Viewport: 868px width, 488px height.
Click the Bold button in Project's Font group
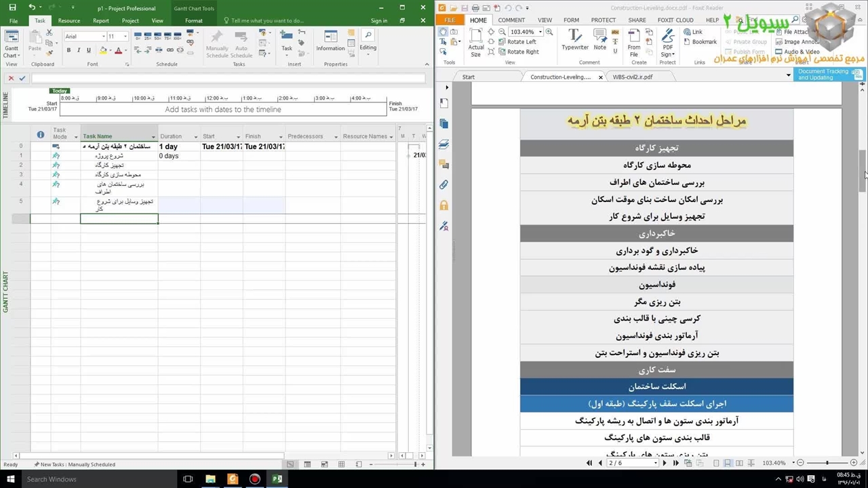[68, 50]
